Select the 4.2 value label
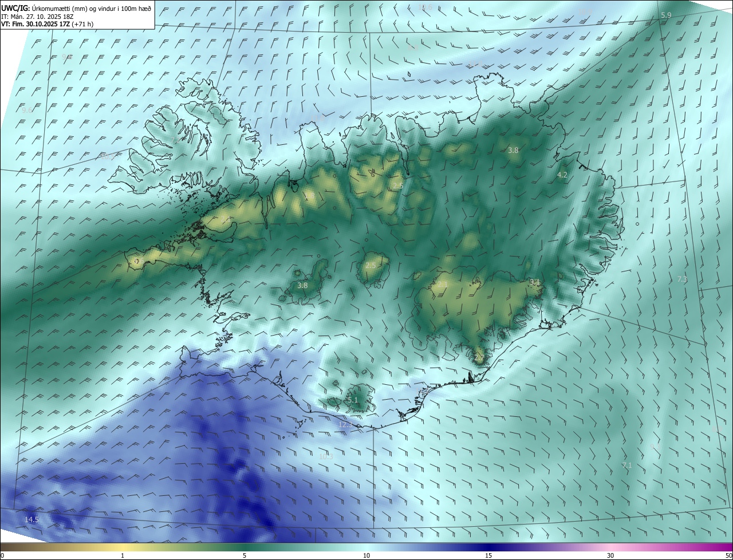The width and height of the screenshot is (733, 560). coord(562,175)
